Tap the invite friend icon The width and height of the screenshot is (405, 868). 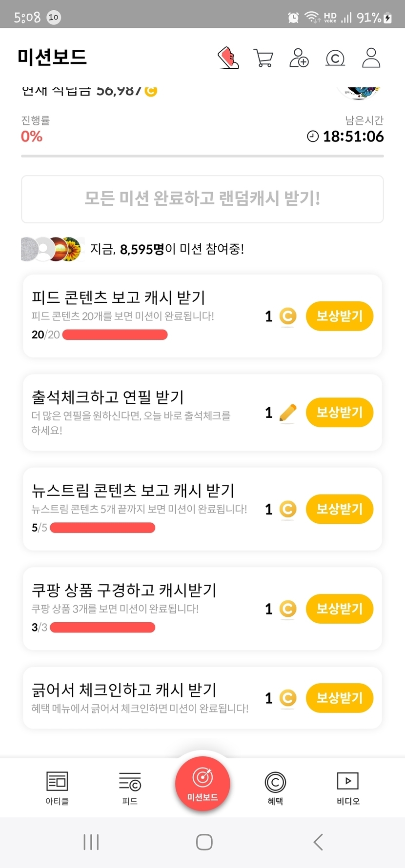coord(299,58)
